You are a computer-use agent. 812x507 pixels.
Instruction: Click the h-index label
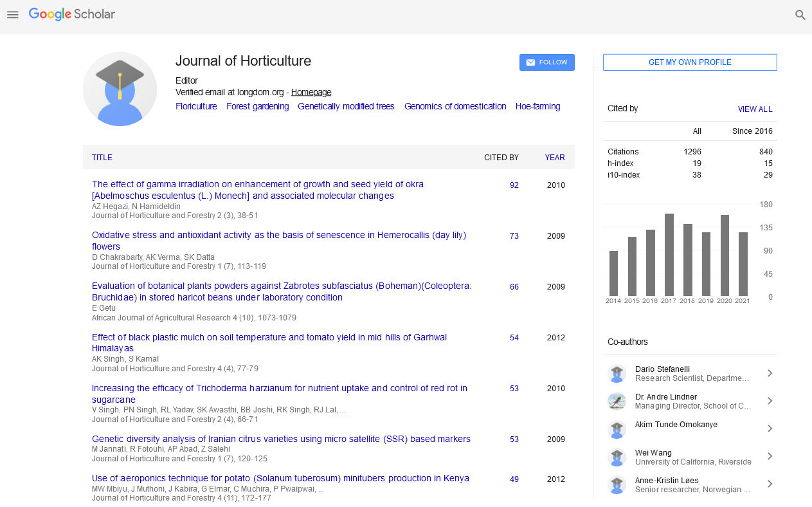pos(620,163)
